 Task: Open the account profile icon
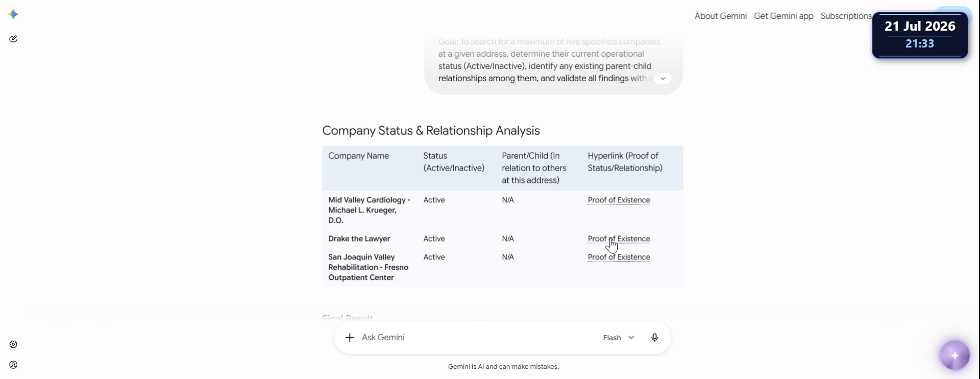14,365
